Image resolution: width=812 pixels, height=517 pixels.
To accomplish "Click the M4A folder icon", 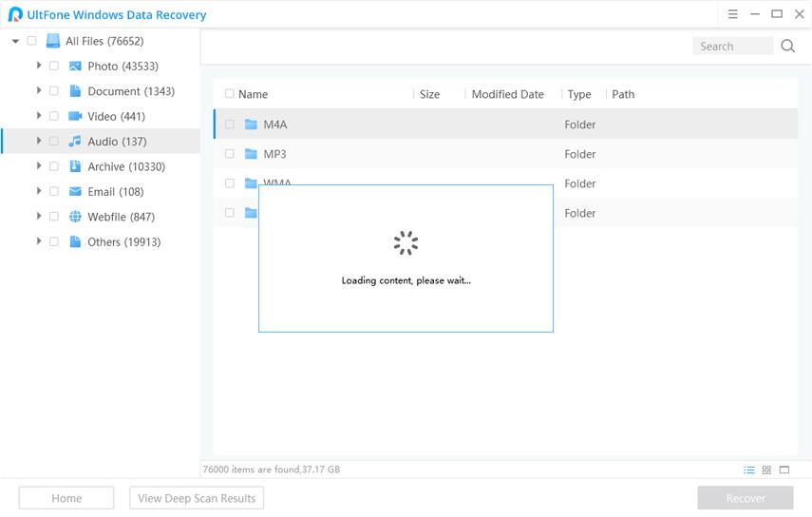I will click(x=251, y=124).
